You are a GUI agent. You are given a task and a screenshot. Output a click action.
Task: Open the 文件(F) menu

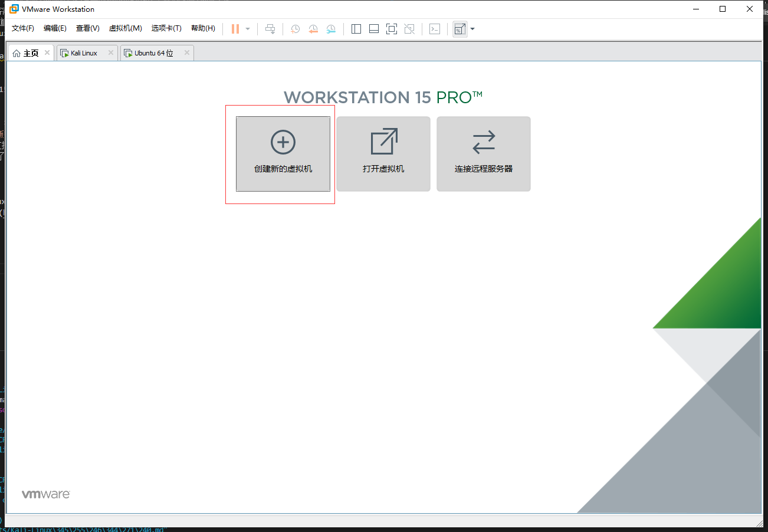23,28
